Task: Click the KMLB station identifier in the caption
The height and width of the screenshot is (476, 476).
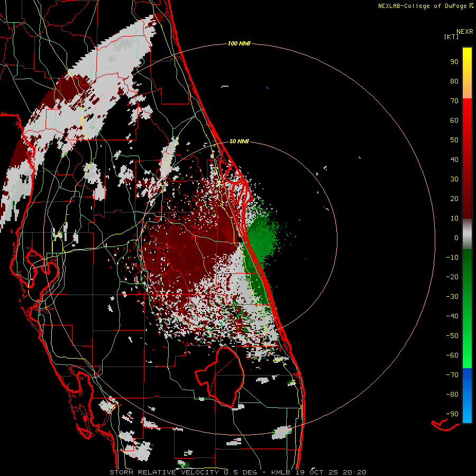Action: point(281,472)
